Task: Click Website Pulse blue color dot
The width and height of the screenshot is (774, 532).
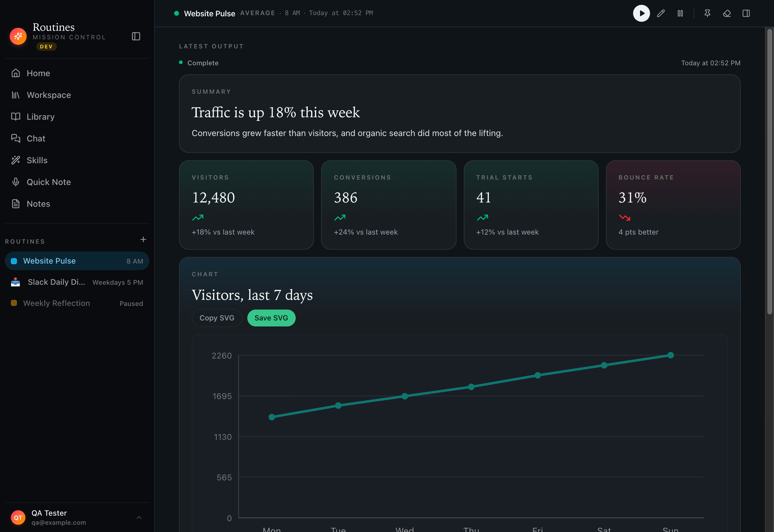Action: 14,261
